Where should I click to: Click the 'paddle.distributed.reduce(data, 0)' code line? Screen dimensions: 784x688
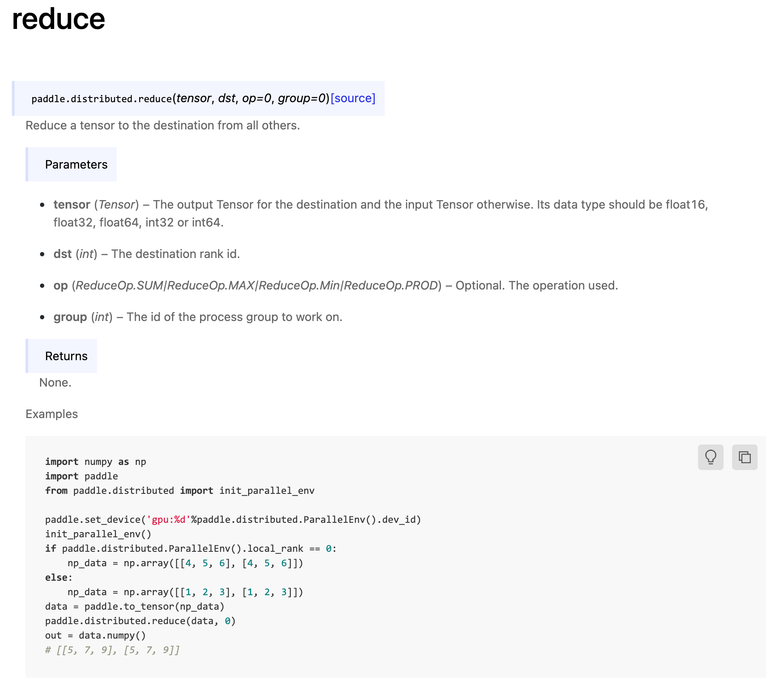(140, 621)
